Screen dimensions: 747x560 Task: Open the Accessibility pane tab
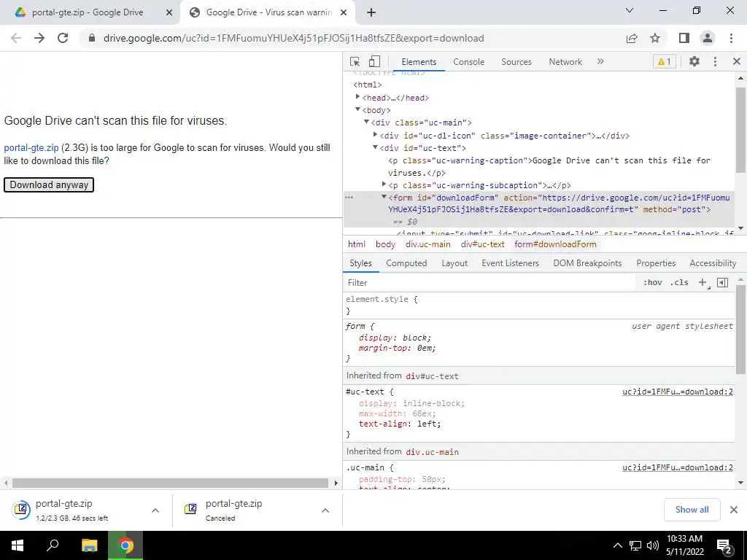713,263
